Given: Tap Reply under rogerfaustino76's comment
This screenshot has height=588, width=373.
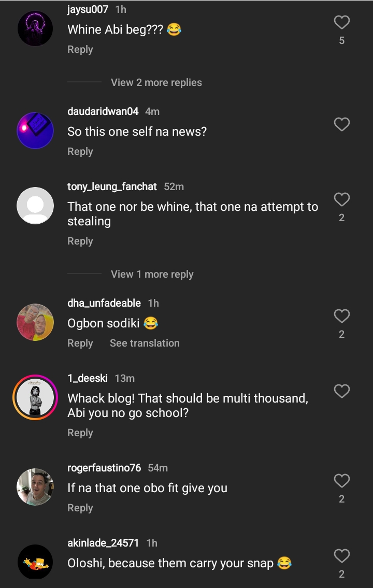Looking at the screenshot, I should pos(80,508).
